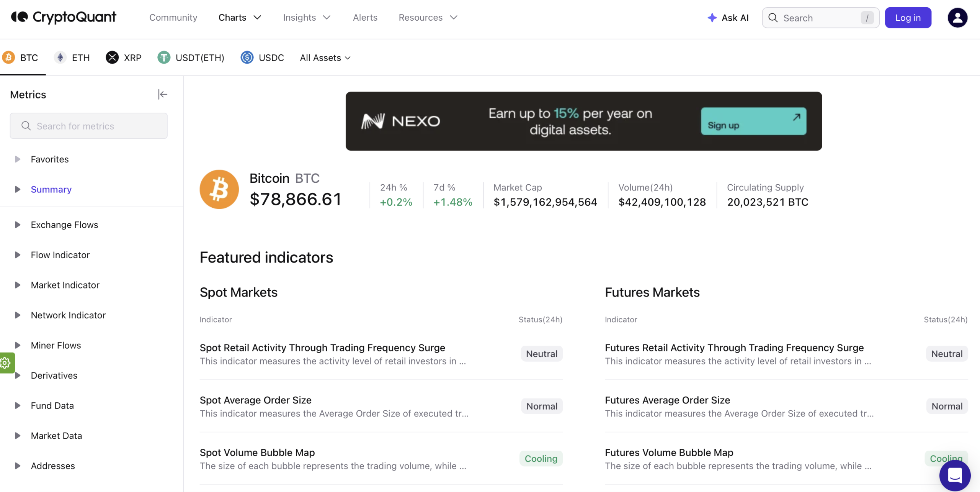Open the Alerts page

pos(365,17)
